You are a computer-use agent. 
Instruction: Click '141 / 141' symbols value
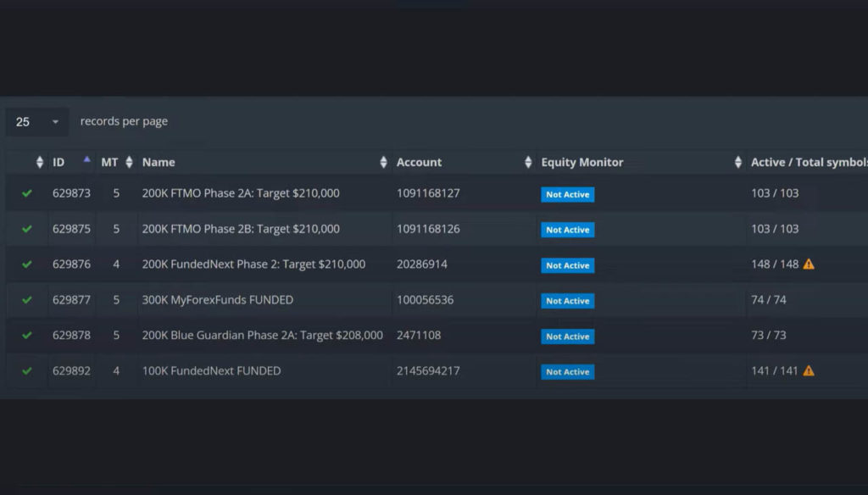(x=775, y=371)
